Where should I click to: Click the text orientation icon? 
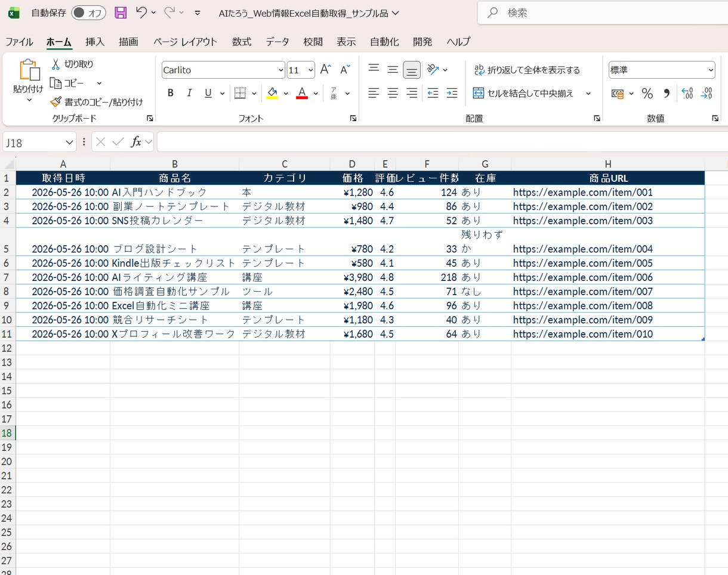(x=433, y=70)
